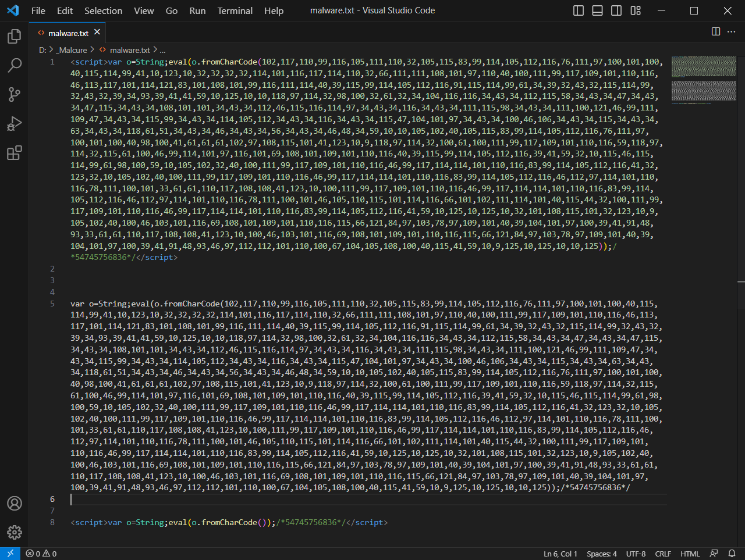Image resolution: width=745 pixels, height=560 pixels.
Task: Open notifications bell icon
Action: (x=732, y=554)
